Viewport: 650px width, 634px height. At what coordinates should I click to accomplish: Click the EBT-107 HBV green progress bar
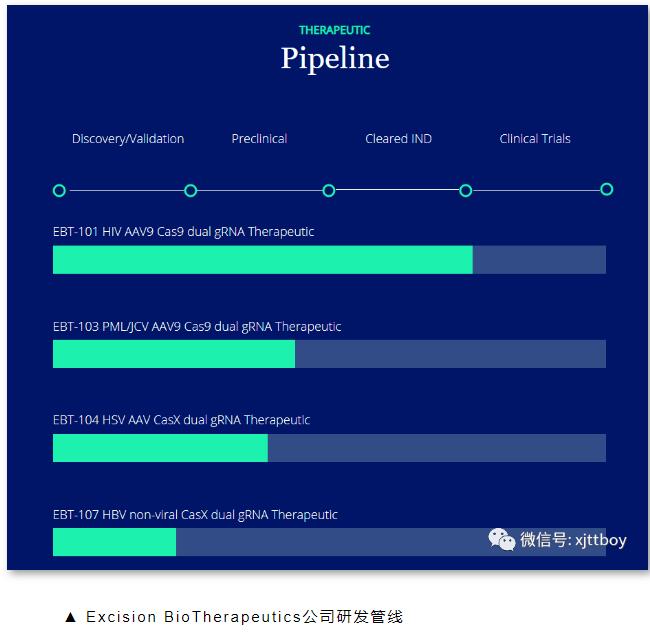(114, 542)
